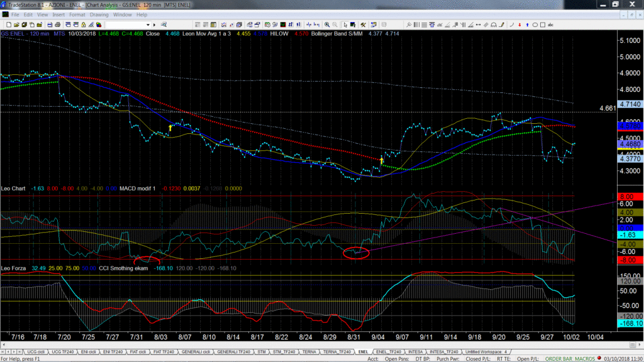Open the Format menu
Screen dimensions: 644x362
pyautogui.click(x=77, y=15)
